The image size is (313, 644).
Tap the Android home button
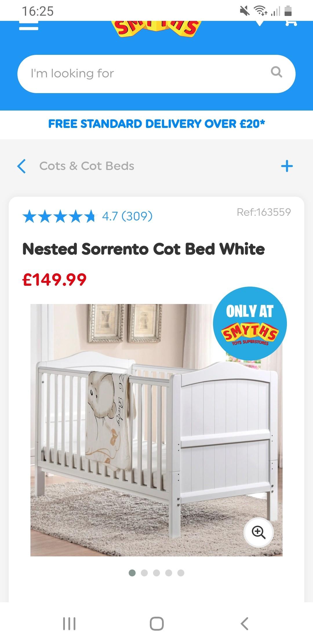[x=157, y=623]
